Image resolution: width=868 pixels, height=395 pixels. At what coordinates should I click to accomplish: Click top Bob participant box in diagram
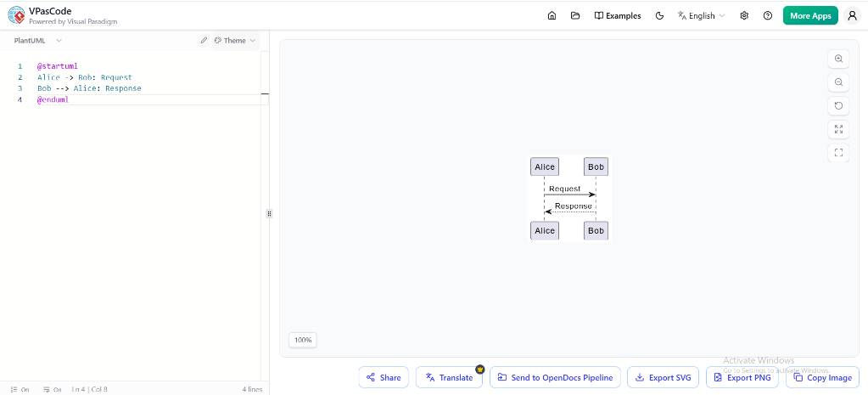pyautogui.click(x=596, y=166)
